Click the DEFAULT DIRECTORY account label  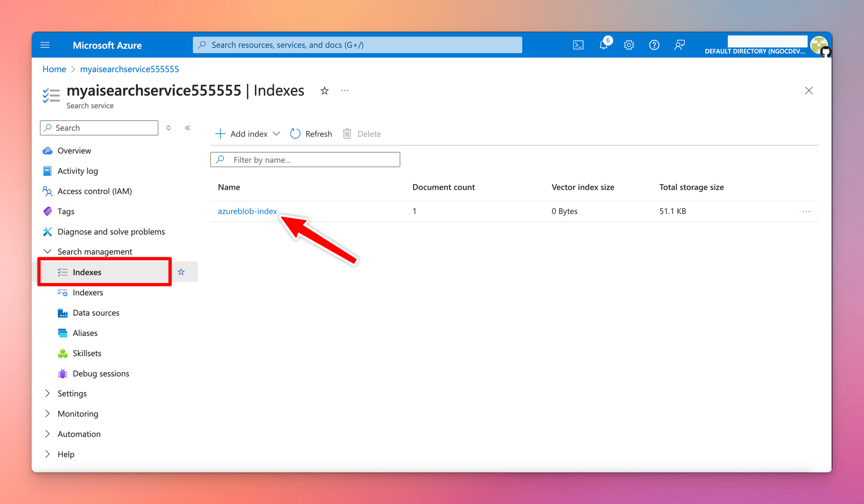[x=755, y=51]
